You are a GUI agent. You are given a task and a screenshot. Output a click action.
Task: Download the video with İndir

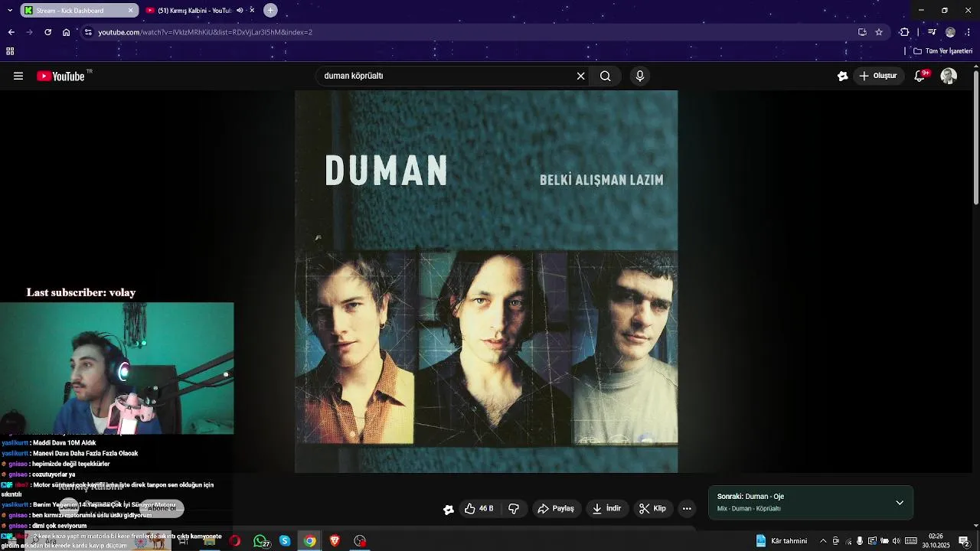point(606,508)
